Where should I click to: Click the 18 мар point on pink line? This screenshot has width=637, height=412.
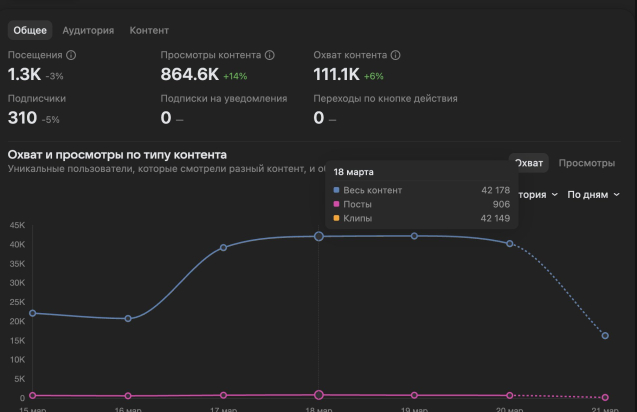[319, 395]
